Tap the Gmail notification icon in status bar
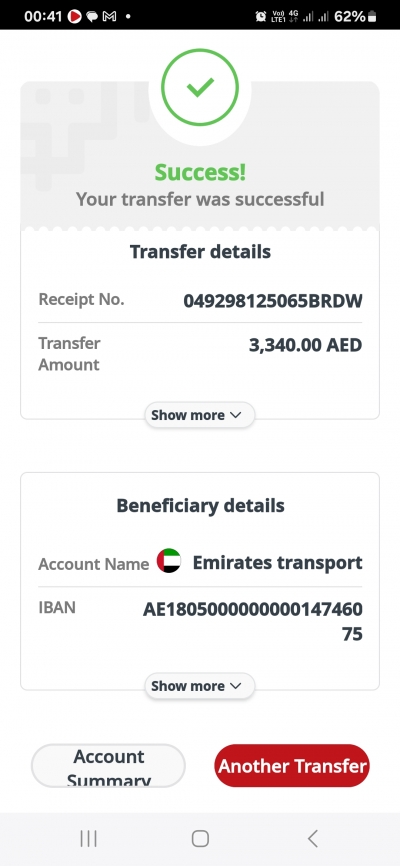Image resolution: width=400 pixels, height=866 pixels. click(109, 17)
